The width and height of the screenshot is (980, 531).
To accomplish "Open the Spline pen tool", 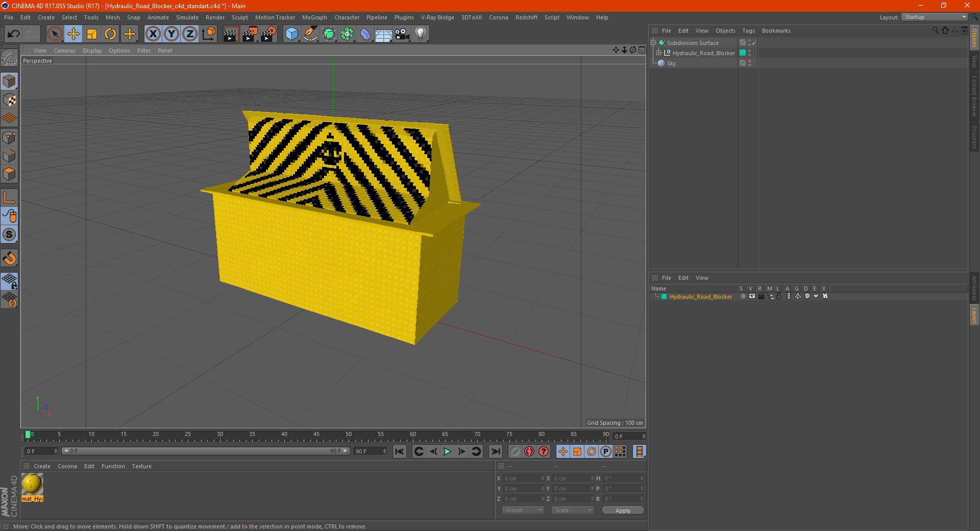I will click(x=310, y=34).
